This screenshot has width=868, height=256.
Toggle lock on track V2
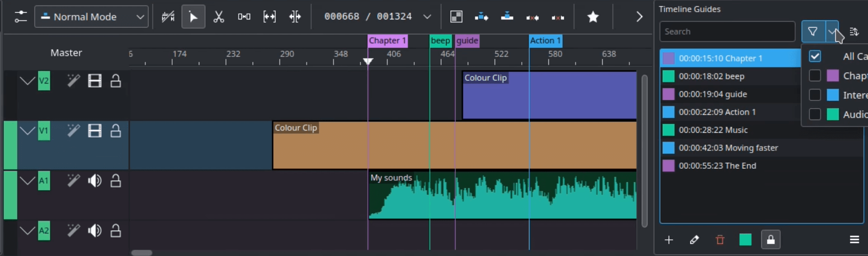click(116, 81)
